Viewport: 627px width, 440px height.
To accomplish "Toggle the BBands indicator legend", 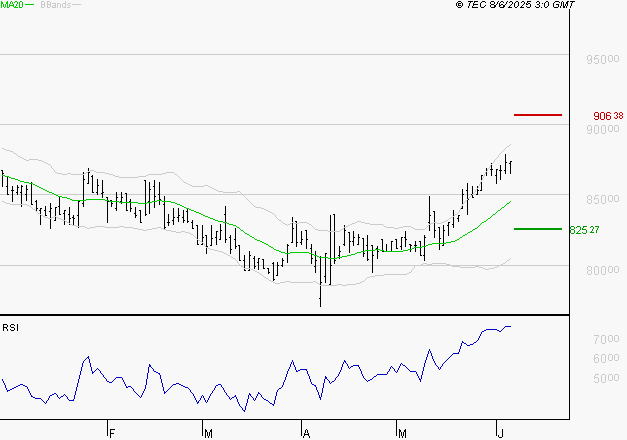I will pos(54,5).
